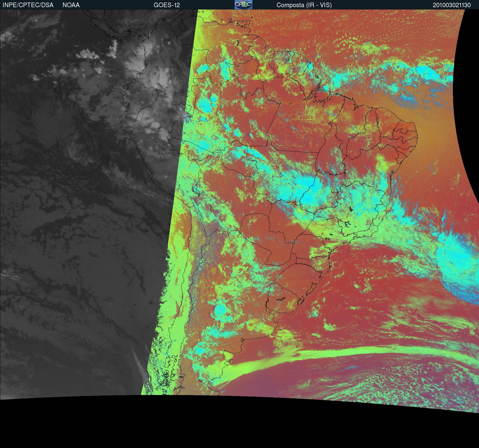Select the INPE/CPTEC/DSA header text
The image size is (479, 448).
click(28, 5)
